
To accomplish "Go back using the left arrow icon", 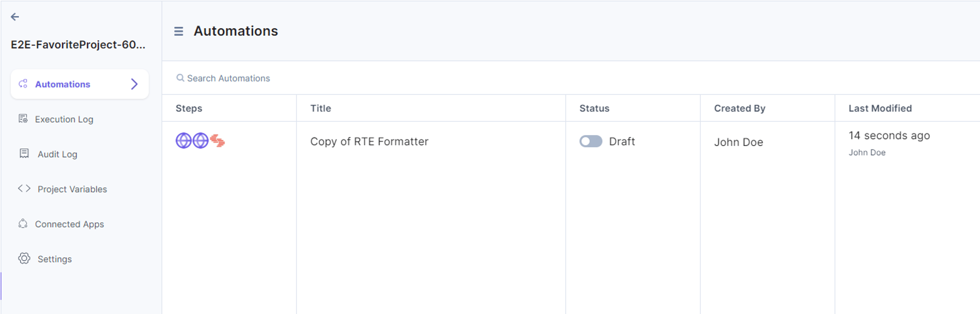I will pos(15,17).
